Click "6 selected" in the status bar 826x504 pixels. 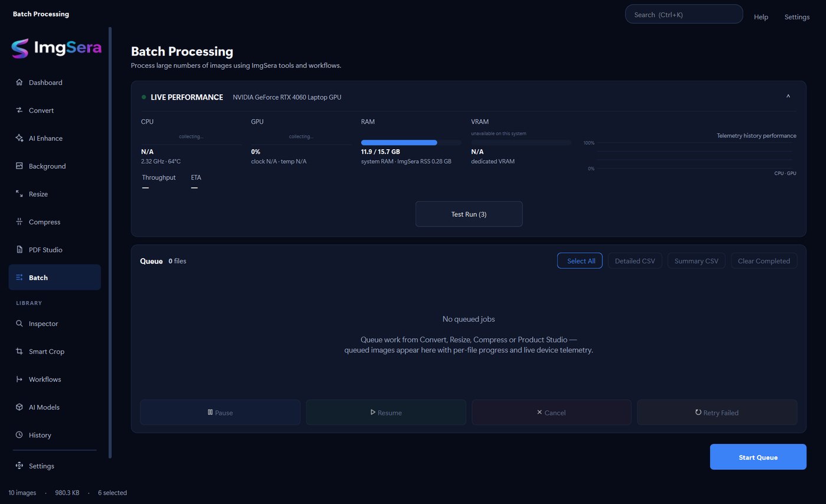tap(112, 493)
